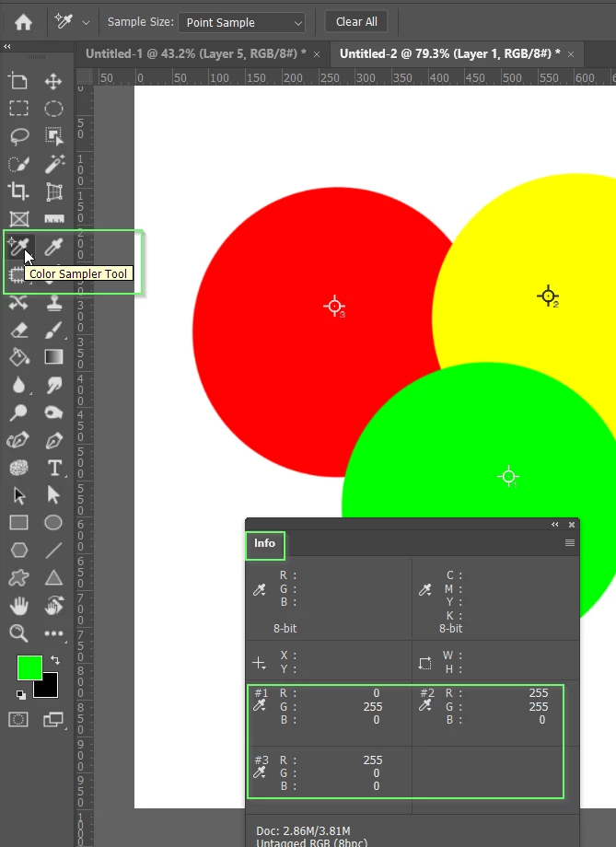
Task: Select the Path Selection tool (black arrow)
Action: (x=19, y=495)
